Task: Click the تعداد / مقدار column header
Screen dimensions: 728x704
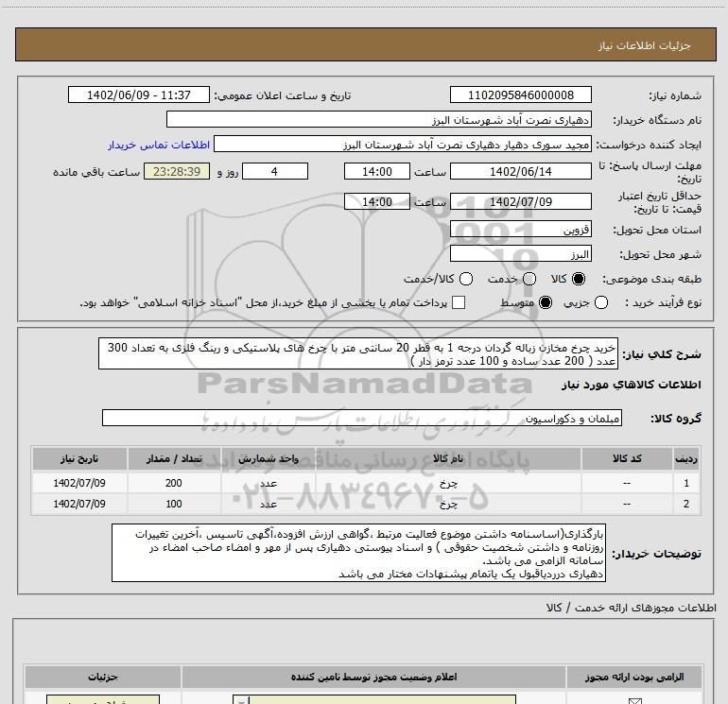Action: (x=174, y=458)
